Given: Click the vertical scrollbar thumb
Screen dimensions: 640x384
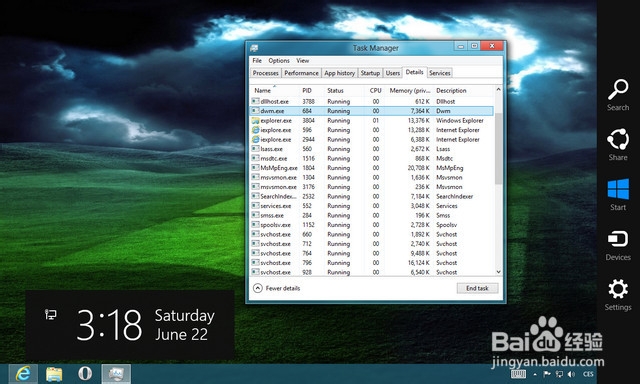Looking at the screenshot, I should 498,148.
